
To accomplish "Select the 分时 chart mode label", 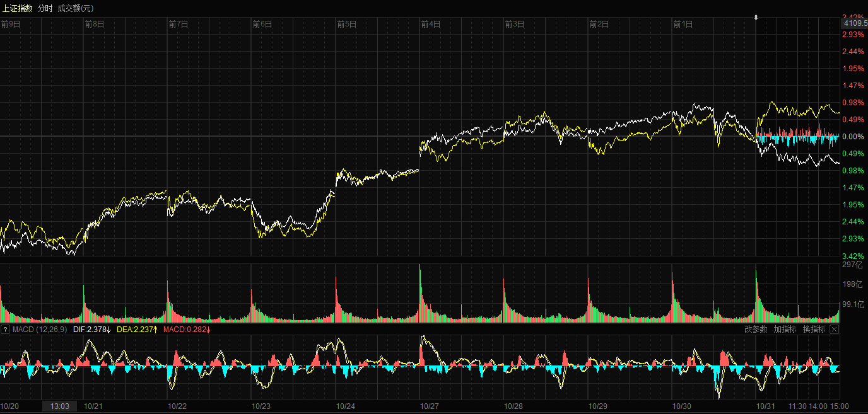I will [45, 8].
